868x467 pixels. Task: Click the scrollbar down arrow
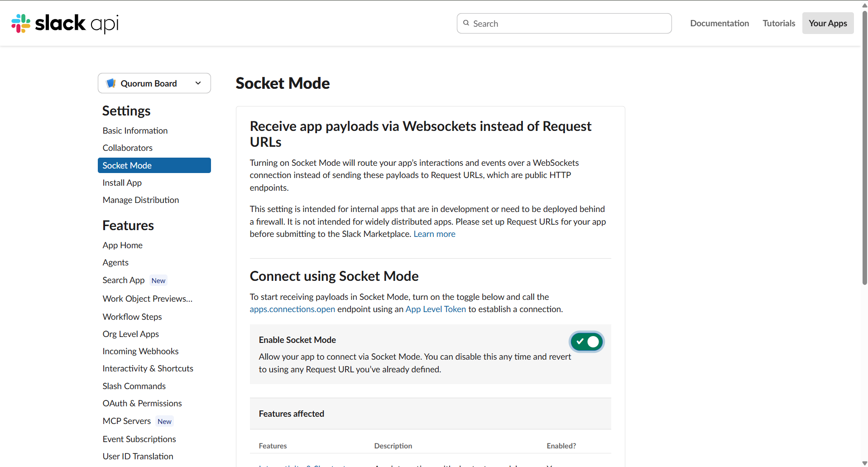[864, 463]
